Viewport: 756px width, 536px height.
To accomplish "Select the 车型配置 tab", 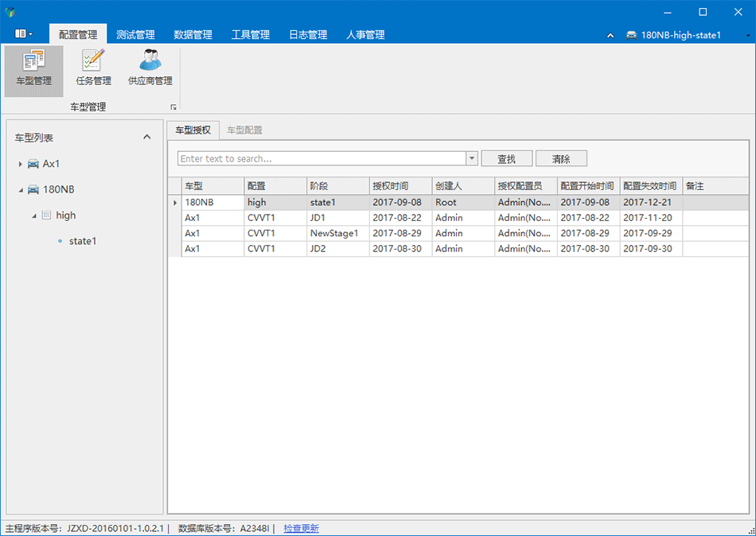I will point(244,130).
